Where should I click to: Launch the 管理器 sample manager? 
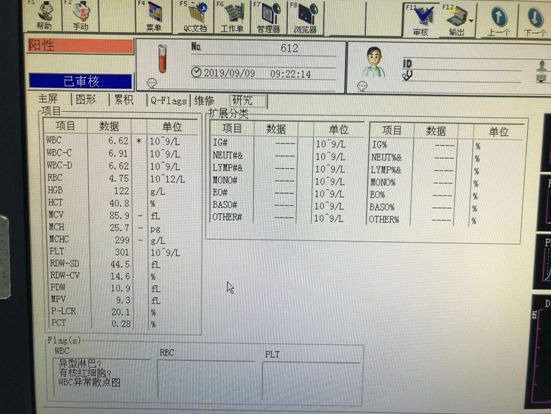269,18
